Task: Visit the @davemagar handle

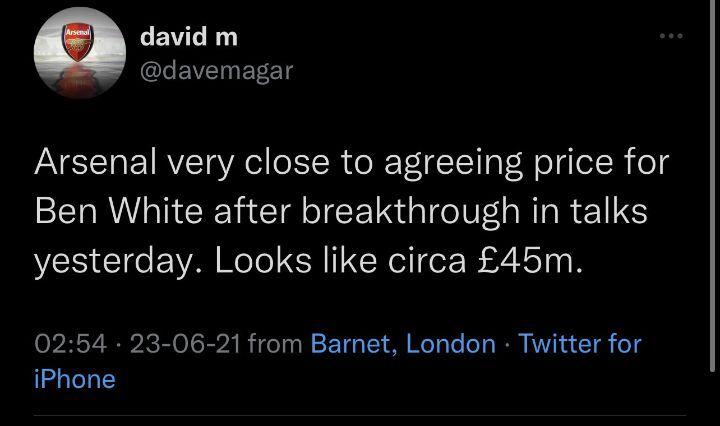Action: pyautogui.click(x=216, y=71)
